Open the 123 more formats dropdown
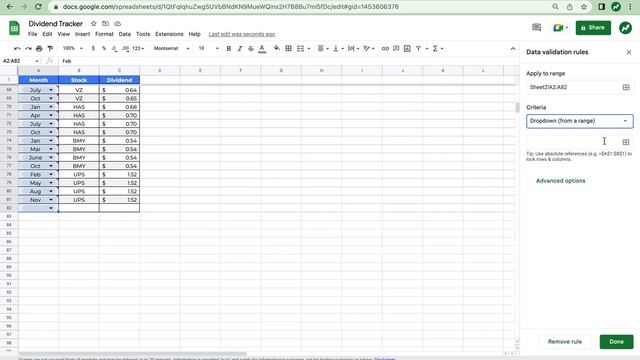The height and width of the screenshot is (360, 640). pyautogui.click(x=138, y=49)
